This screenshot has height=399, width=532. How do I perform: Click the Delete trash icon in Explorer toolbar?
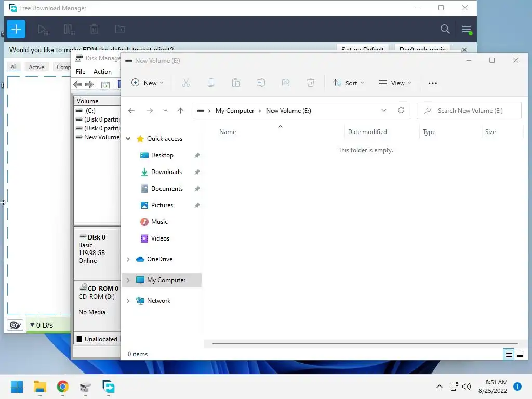tap(311, 83)
